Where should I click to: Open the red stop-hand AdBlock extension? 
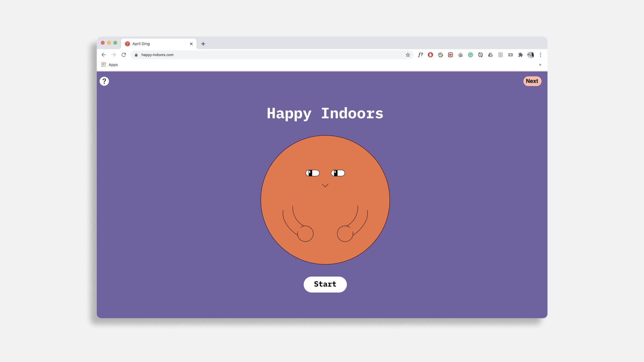click(430, 55)
